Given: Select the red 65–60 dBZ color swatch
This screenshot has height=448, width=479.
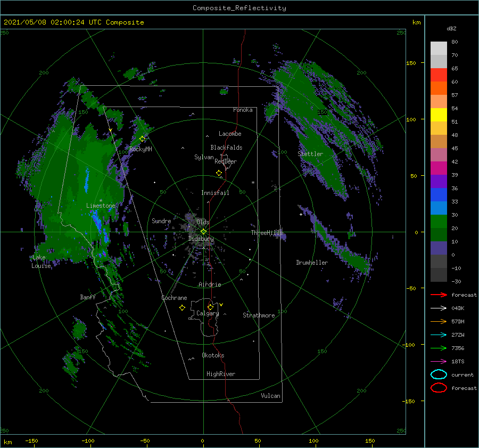Looking at the screenshot, I should tap(439, 75).
